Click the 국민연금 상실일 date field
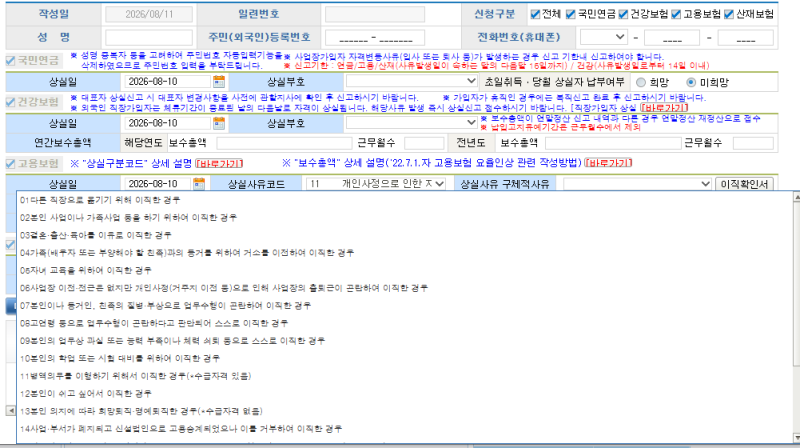 tap(167, 82)
